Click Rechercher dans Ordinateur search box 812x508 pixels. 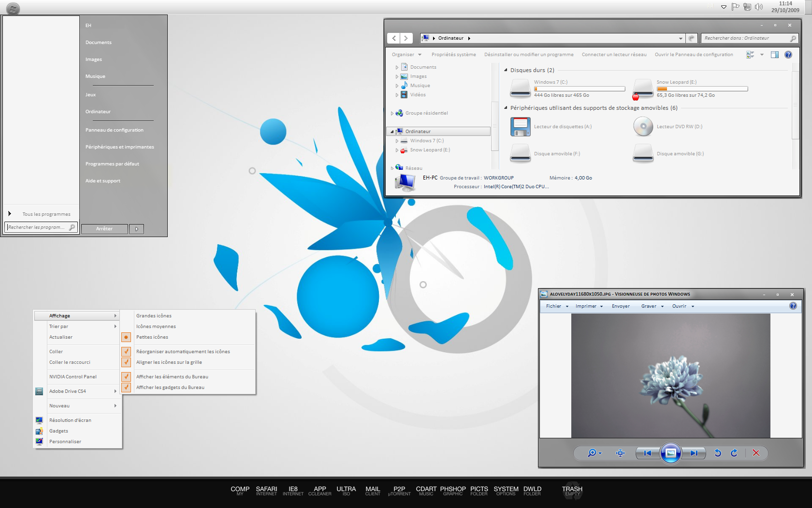[750, 38]
